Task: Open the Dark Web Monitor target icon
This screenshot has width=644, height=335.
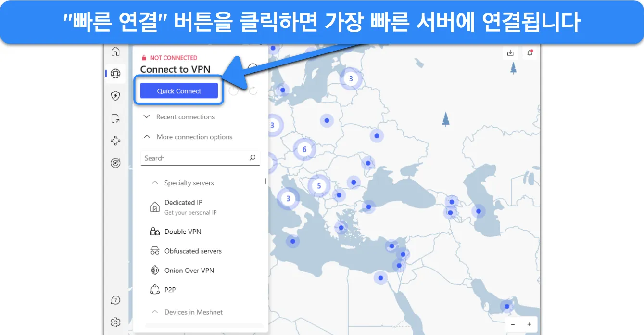Action: click(x=115, y=163)
